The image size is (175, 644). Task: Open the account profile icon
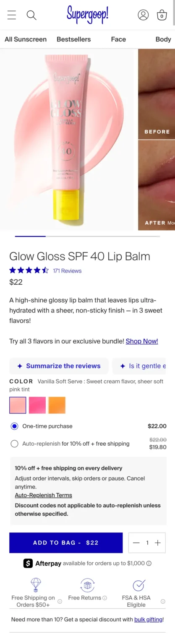coord(143,15)
